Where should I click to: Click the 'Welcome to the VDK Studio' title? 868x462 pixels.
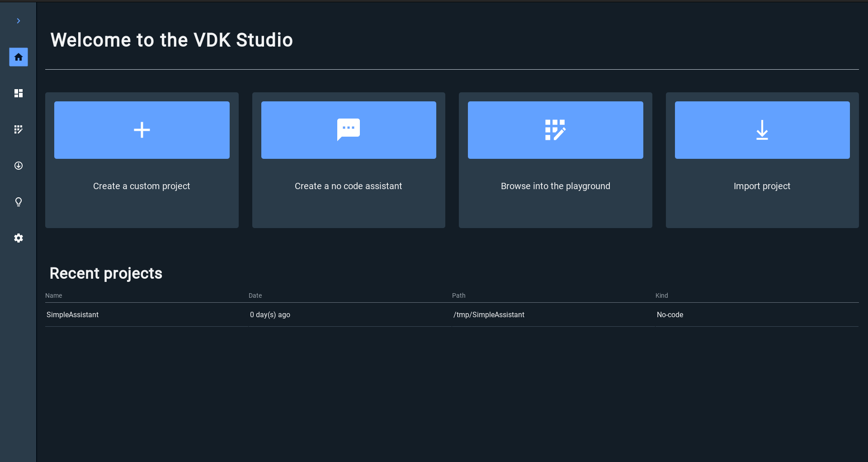(172, 40)
